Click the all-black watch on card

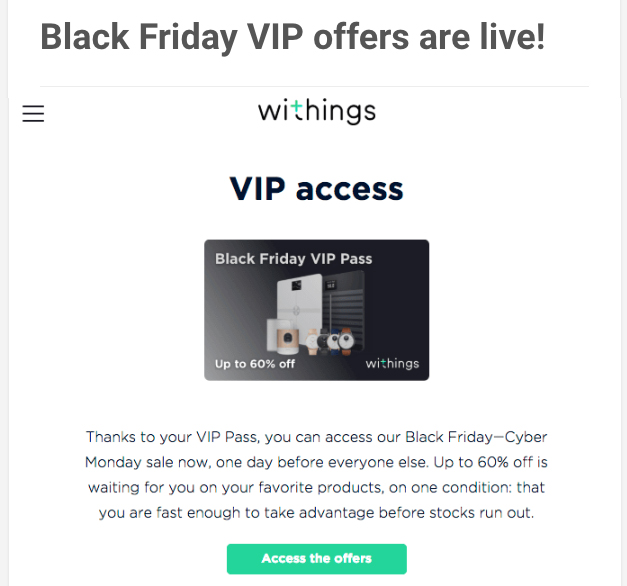click(323, 342)
